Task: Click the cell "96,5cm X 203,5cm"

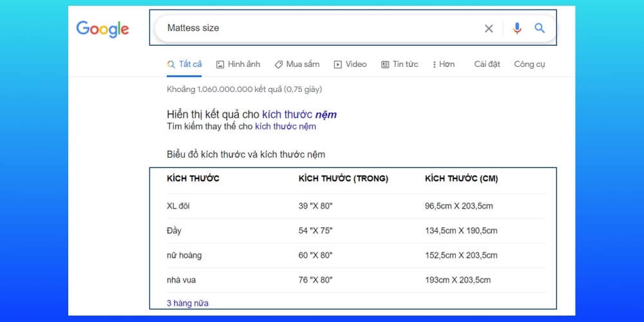Action: [459, 206]
